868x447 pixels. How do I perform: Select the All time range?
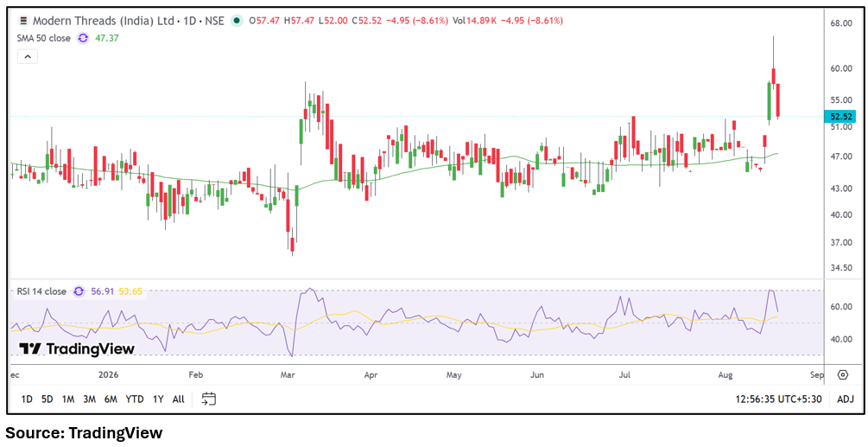178,399
